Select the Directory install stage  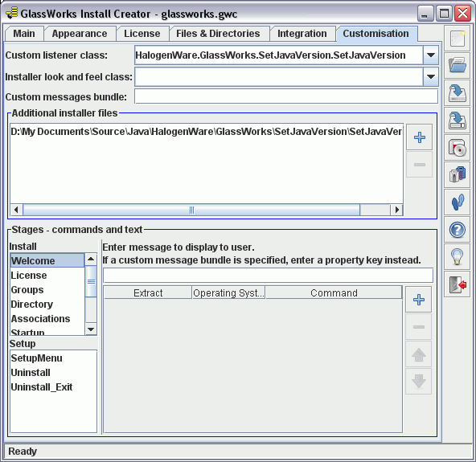click(47, 305)
